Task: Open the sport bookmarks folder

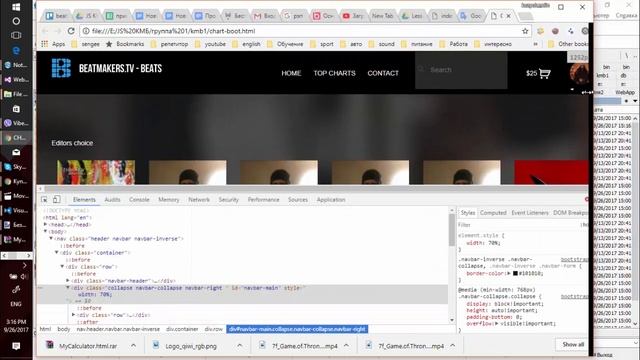Action: click(x=322, y=44)
